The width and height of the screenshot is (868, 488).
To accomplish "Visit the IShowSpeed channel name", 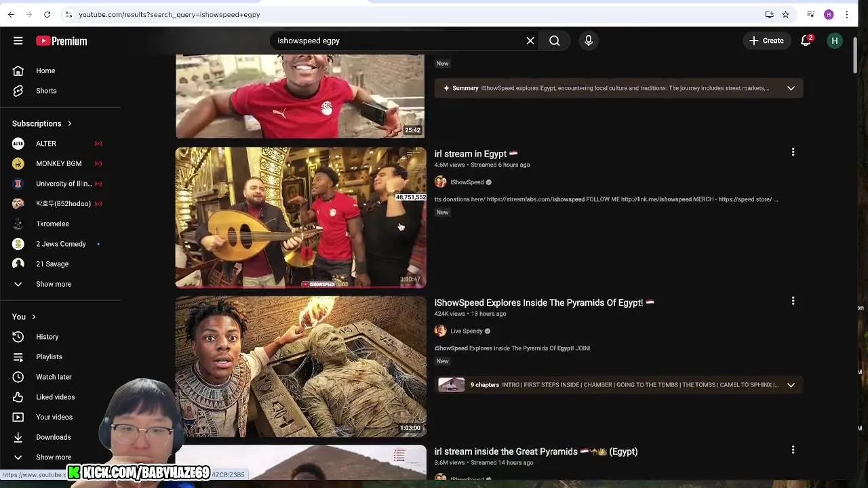I will (467, 182).
